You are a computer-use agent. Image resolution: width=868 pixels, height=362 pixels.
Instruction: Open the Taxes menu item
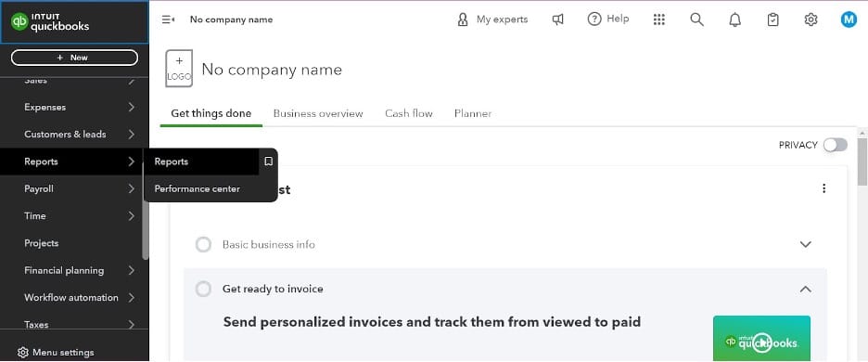[x=36, y=324]
